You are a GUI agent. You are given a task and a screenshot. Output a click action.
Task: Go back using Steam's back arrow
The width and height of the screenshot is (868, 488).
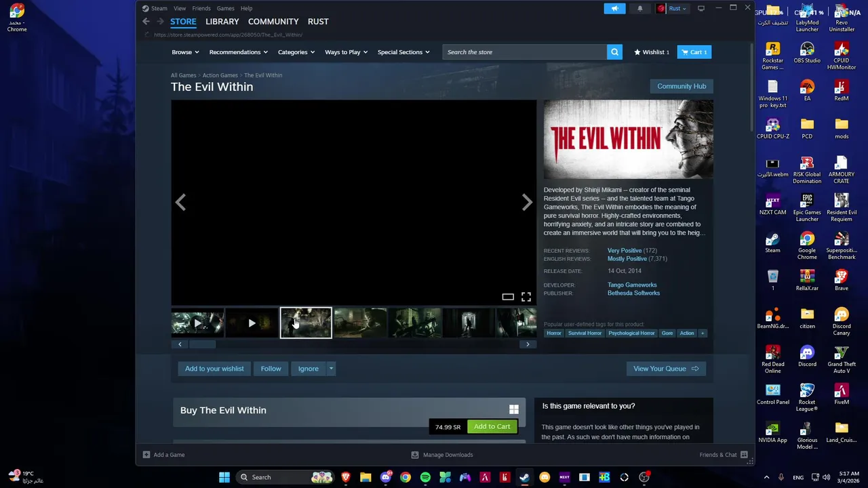[x=146, y=22]
